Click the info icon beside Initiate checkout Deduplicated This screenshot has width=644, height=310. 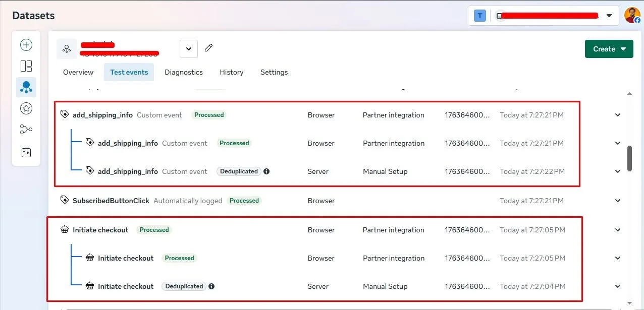tap(211, 286)
